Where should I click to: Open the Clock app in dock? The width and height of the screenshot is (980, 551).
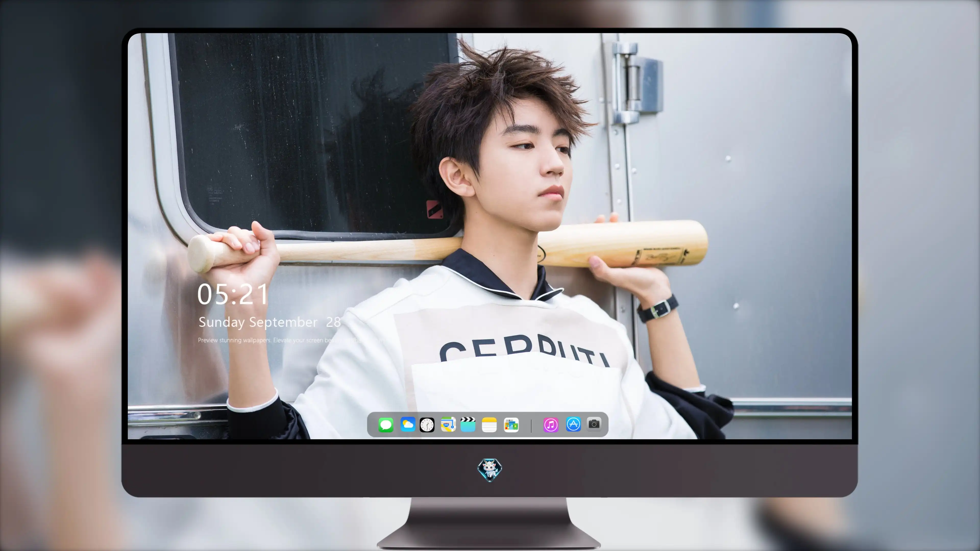(427, 425)
